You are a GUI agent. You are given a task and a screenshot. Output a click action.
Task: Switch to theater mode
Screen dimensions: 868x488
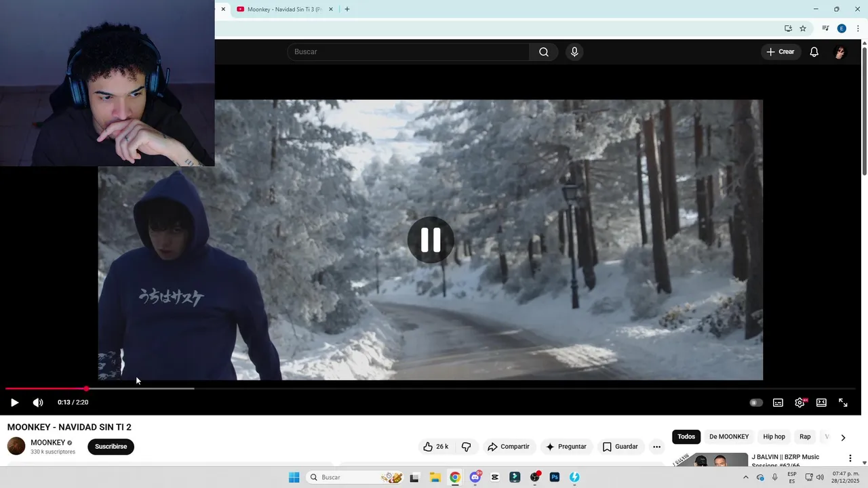click(x=821, y=403)
